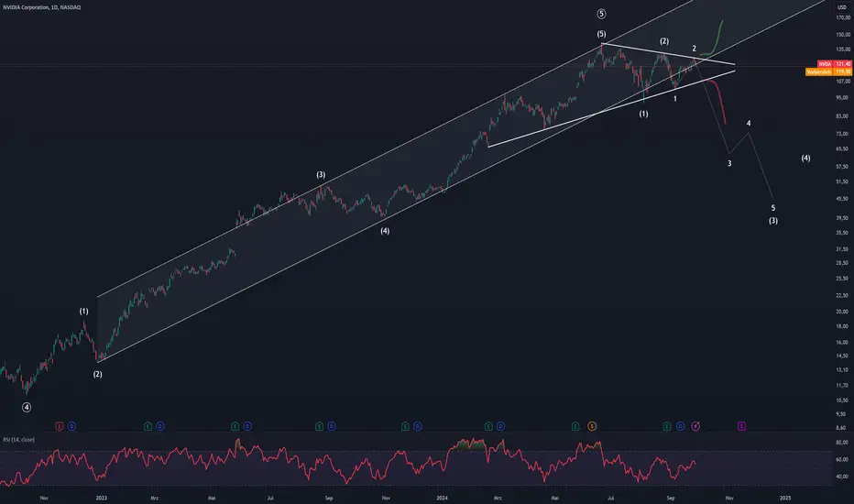
Task: Click the red earnings E marker
Action: 60,426
